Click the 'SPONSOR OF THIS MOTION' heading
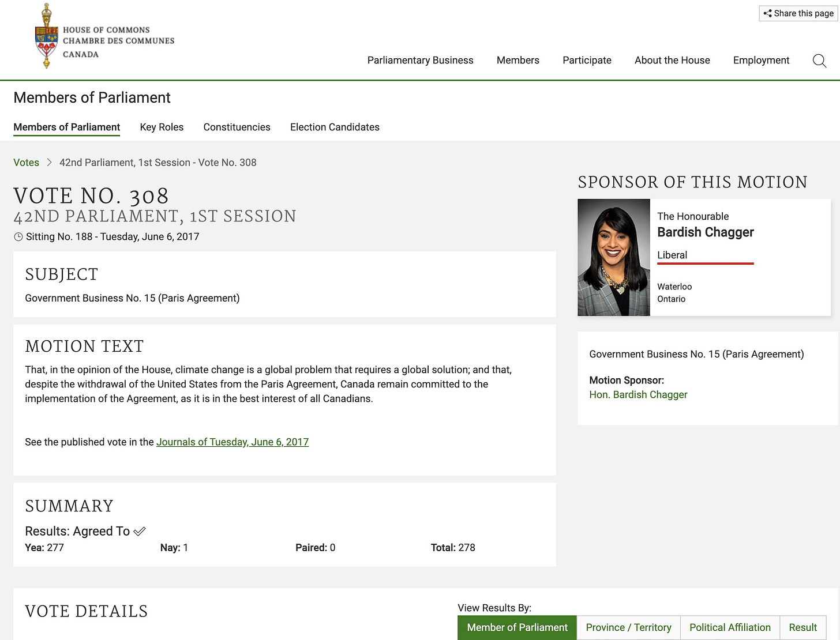 [692, 182]
